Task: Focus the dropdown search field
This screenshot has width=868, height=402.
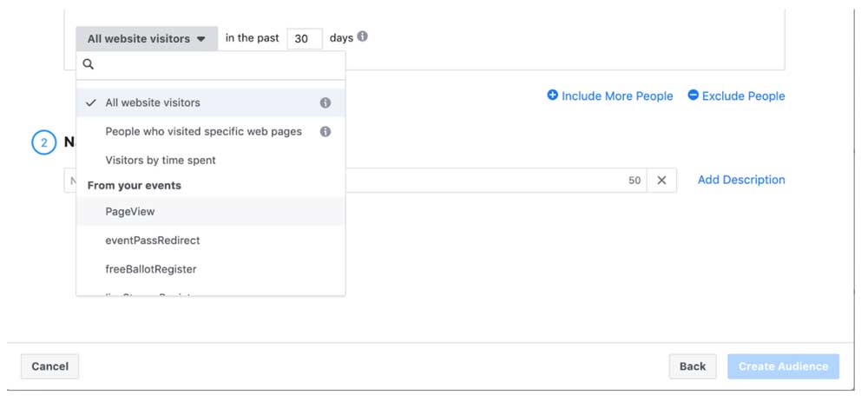Action: (217, 64)
